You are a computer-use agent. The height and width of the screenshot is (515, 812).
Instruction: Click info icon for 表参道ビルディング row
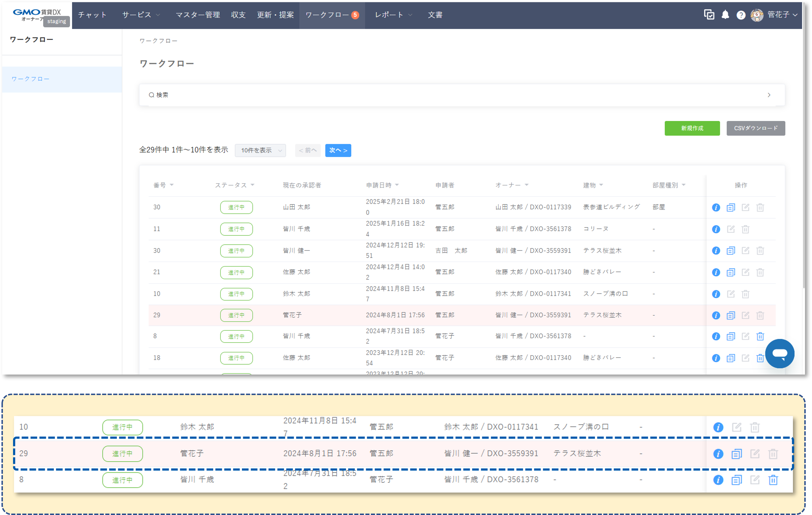(716, 207)
